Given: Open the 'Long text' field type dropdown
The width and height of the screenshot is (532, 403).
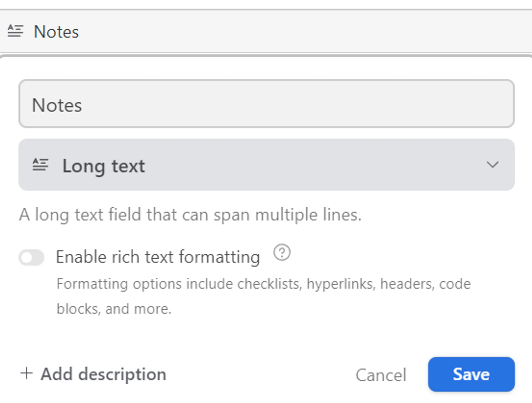Looking at the screenshot, I should (103, 166).
